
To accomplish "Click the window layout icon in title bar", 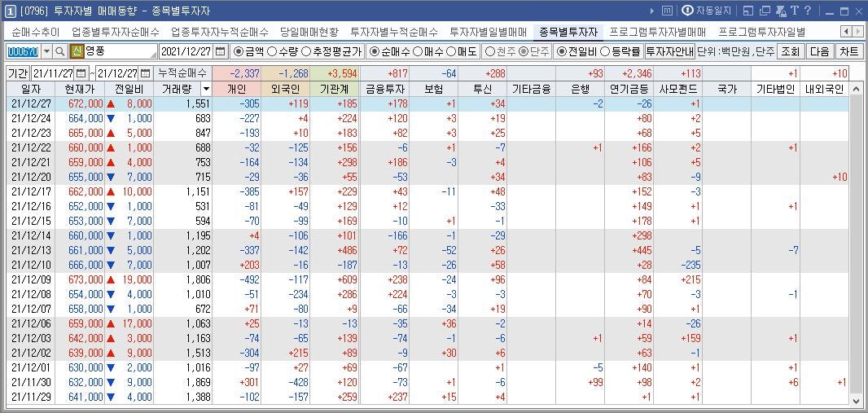I will (x=747, y=11).
